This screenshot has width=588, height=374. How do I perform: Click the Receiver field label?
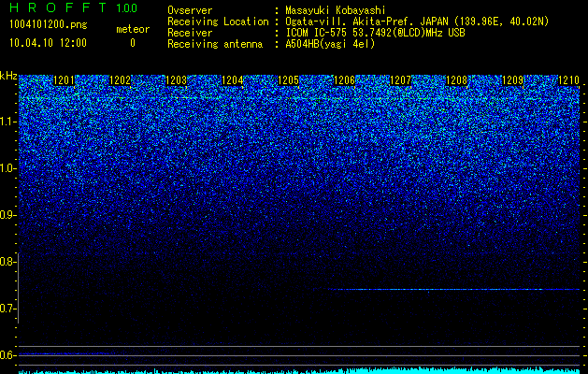(x=190, y=33)
